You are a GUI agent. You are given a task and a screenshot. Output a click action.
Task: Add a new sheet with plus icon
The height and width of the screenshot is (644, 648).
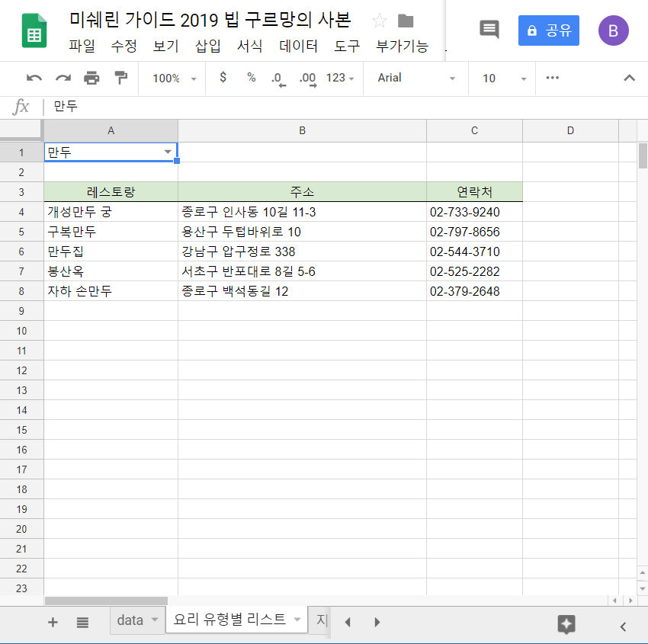point(53,622)
